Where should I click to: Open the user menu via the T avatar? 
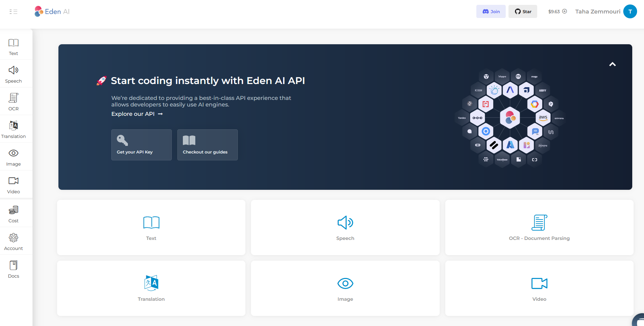(630, 11)
